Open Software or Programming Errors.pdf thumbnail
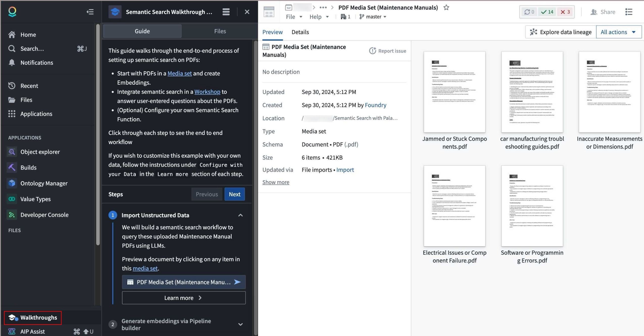644x336 pixels. coord(532,206)
